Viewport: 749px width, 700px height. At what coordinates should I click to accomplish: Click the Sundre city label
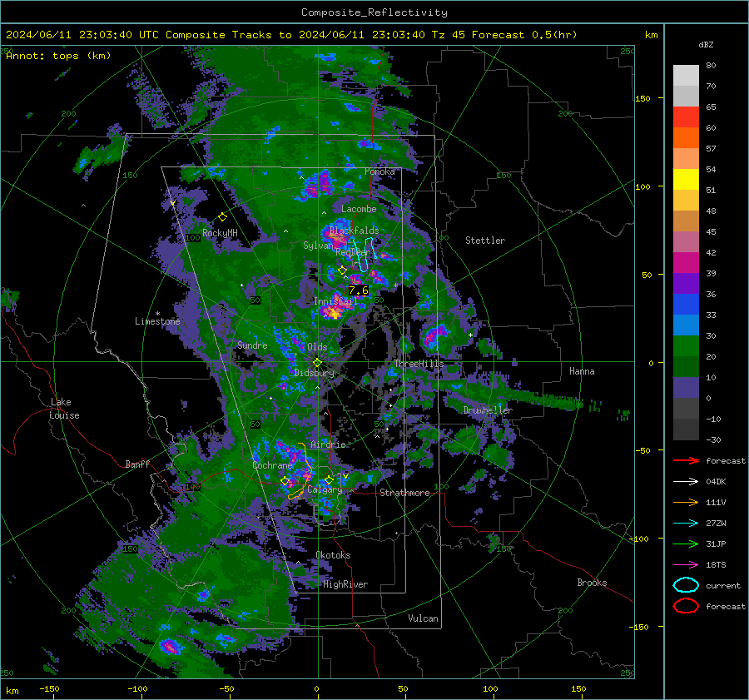point(252,345)
